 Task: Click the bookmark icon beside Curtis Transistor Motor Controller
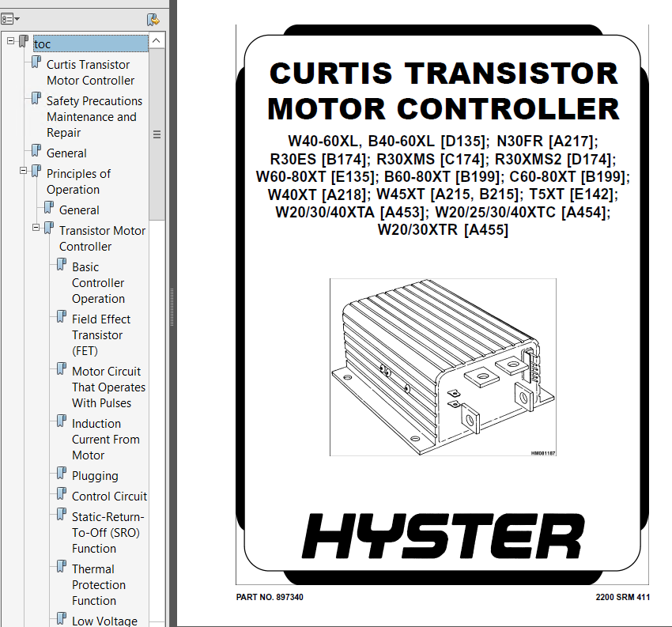pyautogui.click(x=36, y=62)
